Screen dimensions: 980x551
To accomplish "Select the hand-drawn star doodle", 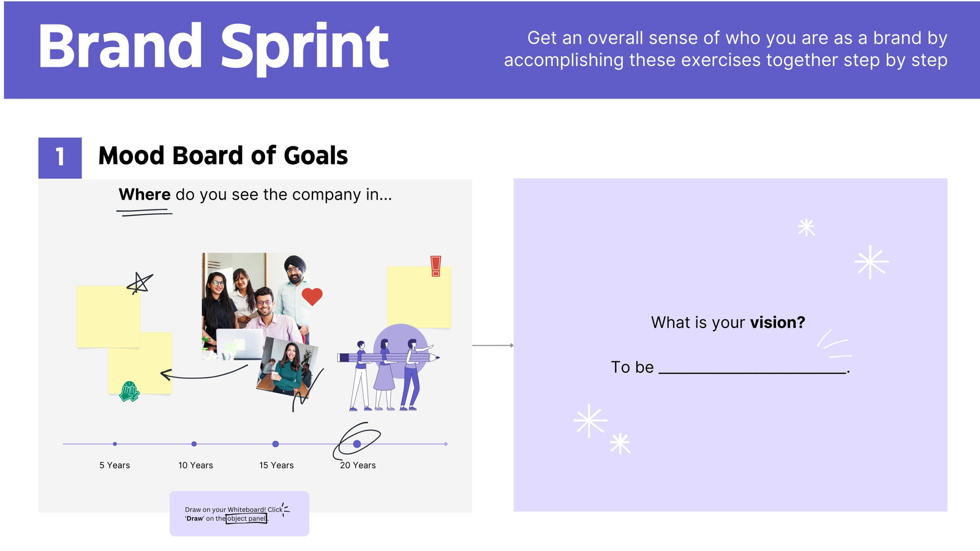I will coord(140,283).
